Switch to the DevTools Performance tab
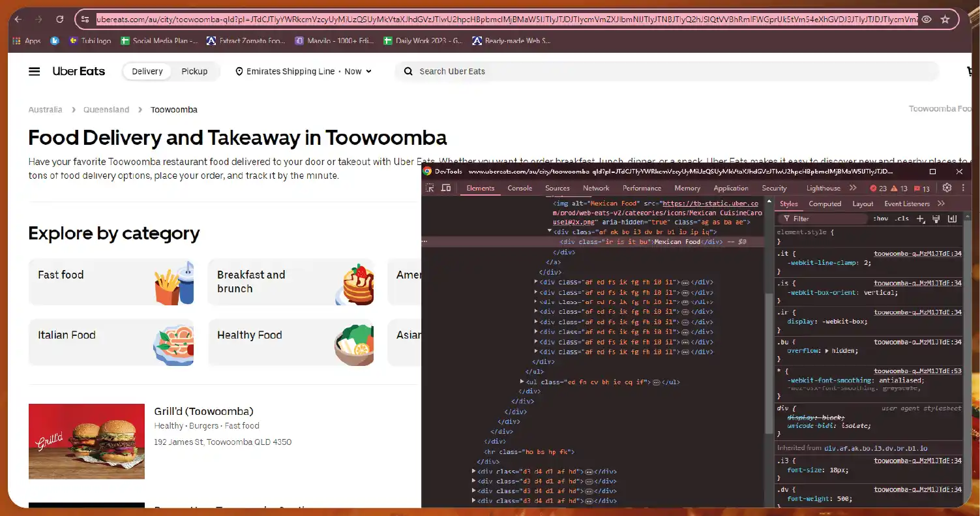This screenshot has height=516, width=980. [642, 188]
